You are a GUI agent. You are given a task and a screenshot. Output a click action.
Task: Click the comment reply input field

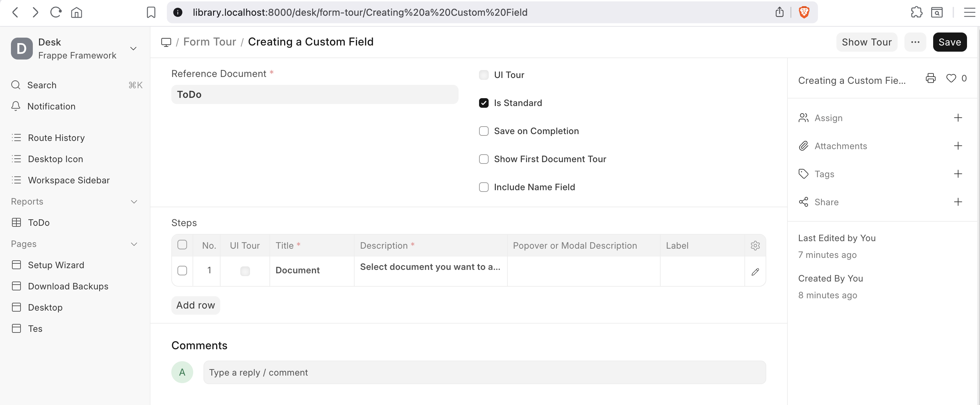484,372
